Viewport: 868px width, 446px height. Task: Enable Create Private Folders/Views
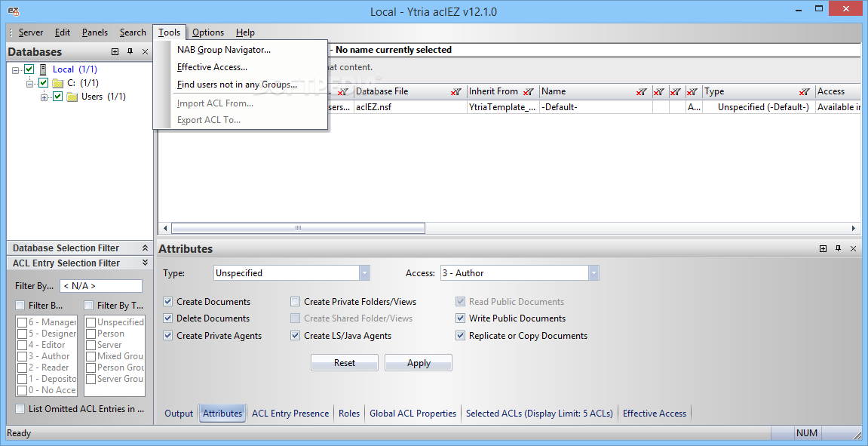point(295,302)
